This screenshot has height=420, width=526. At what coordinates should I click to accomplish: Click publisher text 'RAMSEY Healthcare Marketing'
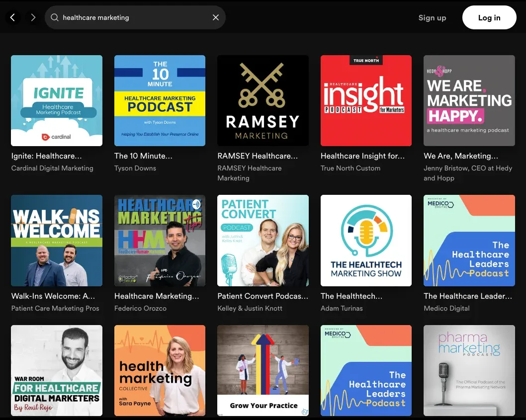pyautogui.click(x=250, y=173)
